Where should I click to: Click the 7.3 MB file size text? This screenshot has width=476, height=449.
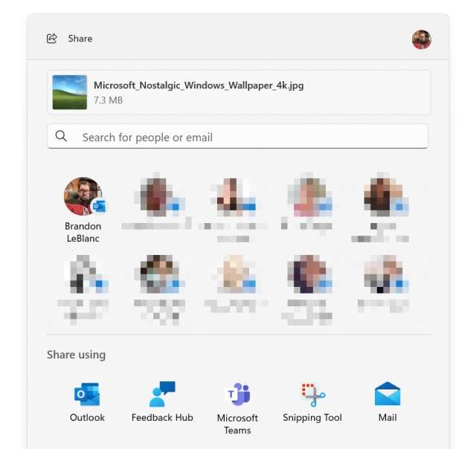pos(108,100)
